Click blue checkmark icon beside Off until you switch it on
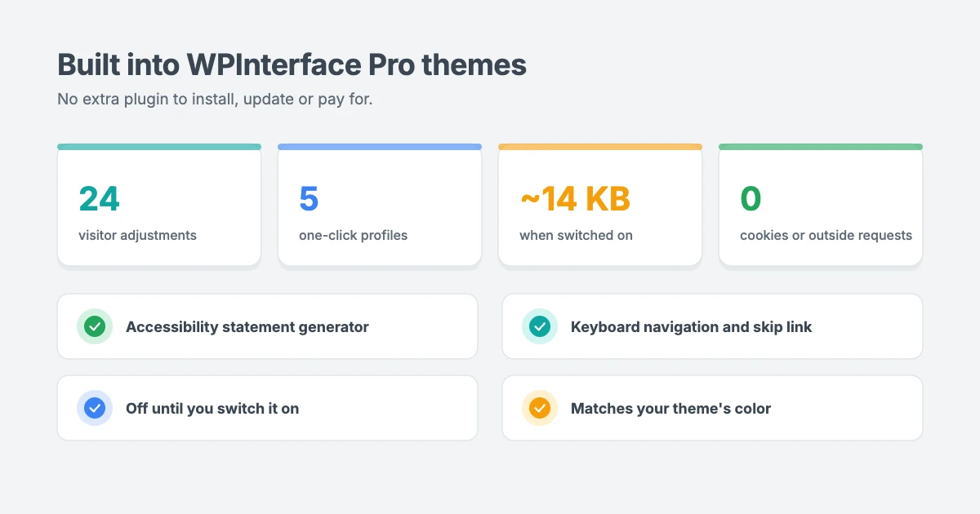The image size is (980, 514). (95, 408)
